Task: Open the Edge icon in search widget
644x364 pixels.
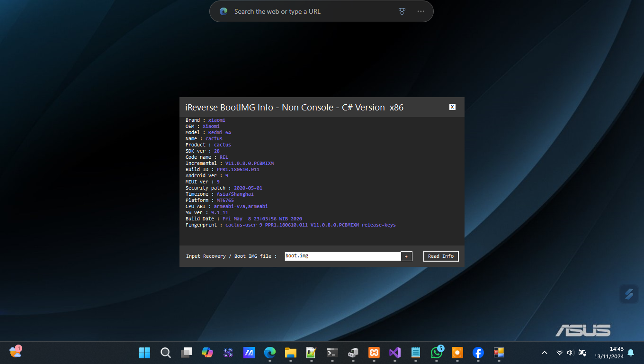Action: tap(224, 11)
